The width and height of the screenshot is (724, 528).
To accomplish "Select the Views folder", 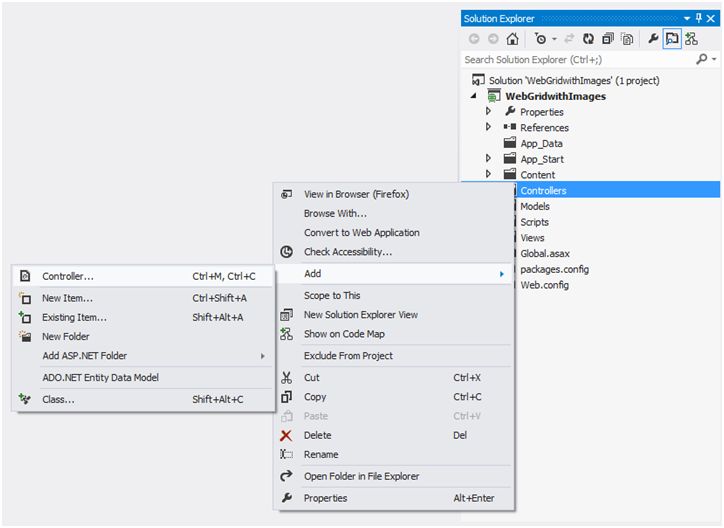I will pyautogui.click(x=532, y=238).
